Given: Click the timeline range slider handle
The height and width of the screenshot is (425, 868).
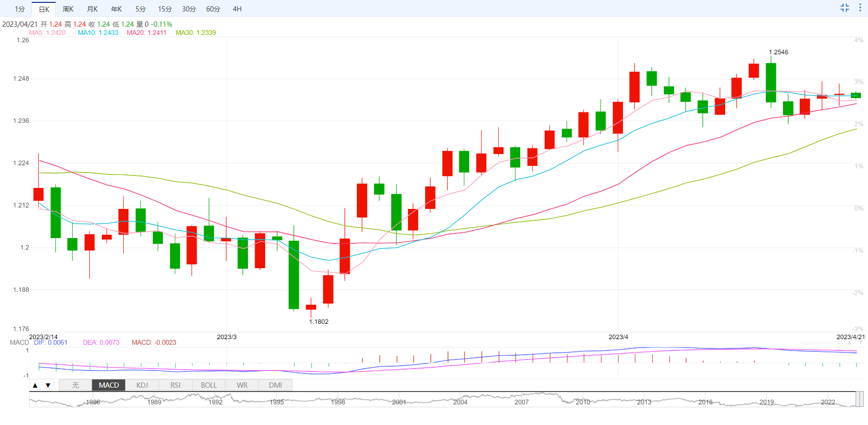Looking at the screenshot, I should 859,399.
